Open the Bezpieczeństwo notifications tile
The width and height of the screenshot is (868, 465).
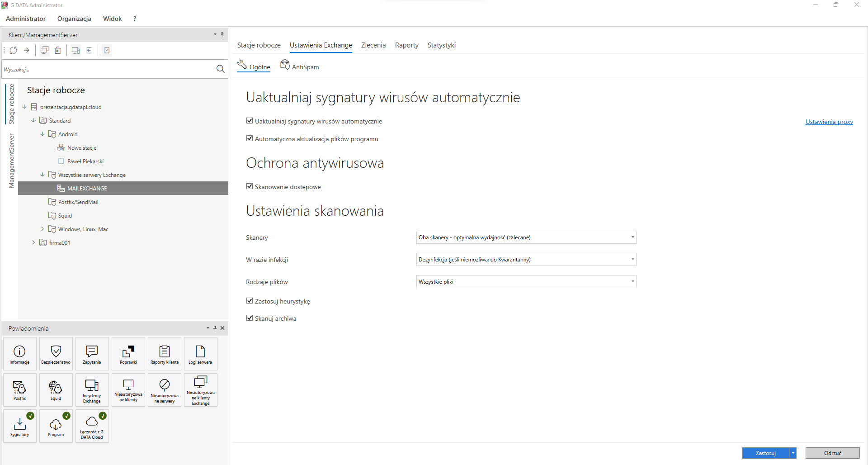pyautogui.click(x=56, y=354)
